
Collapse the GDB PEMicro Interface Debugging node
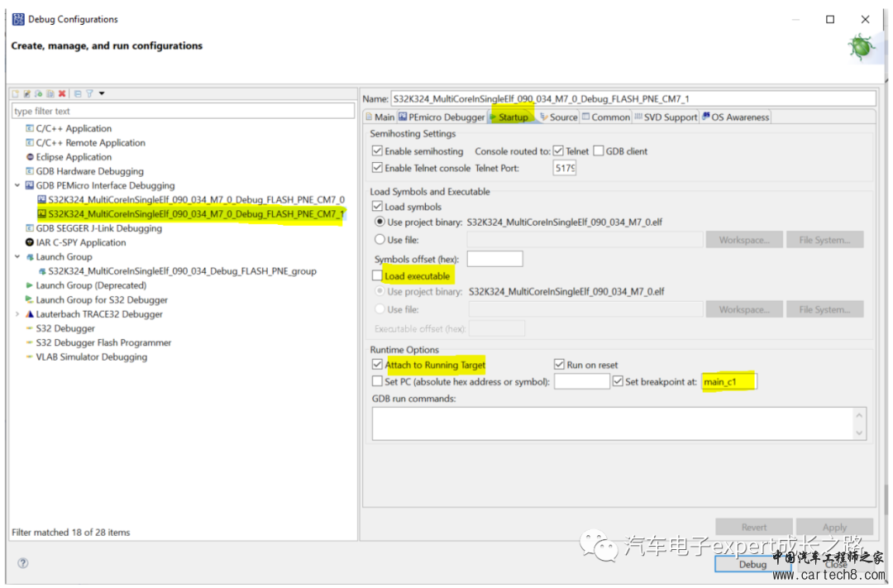click(x=17, y=185)
